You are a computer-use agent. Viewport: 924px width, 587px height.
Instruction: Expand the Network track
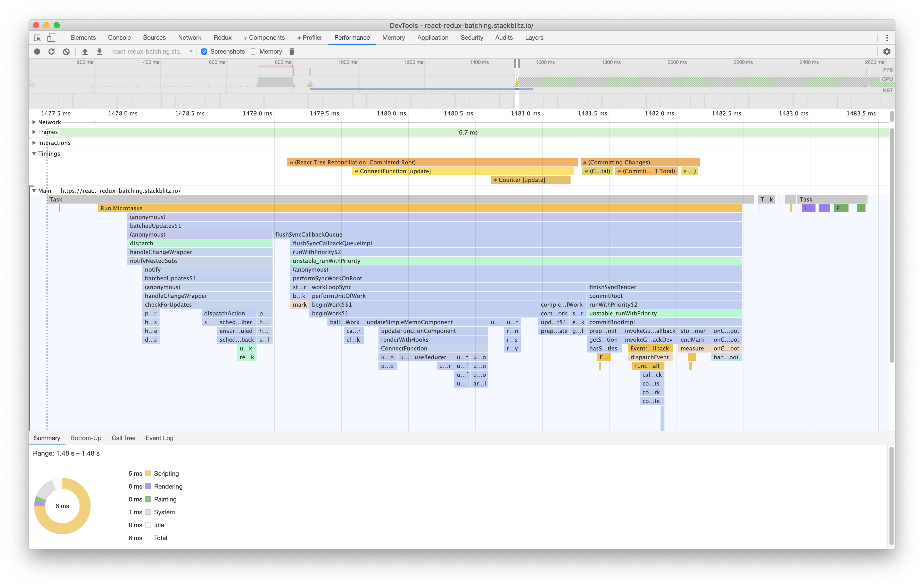pyautogui.click(x=34, y=122)
